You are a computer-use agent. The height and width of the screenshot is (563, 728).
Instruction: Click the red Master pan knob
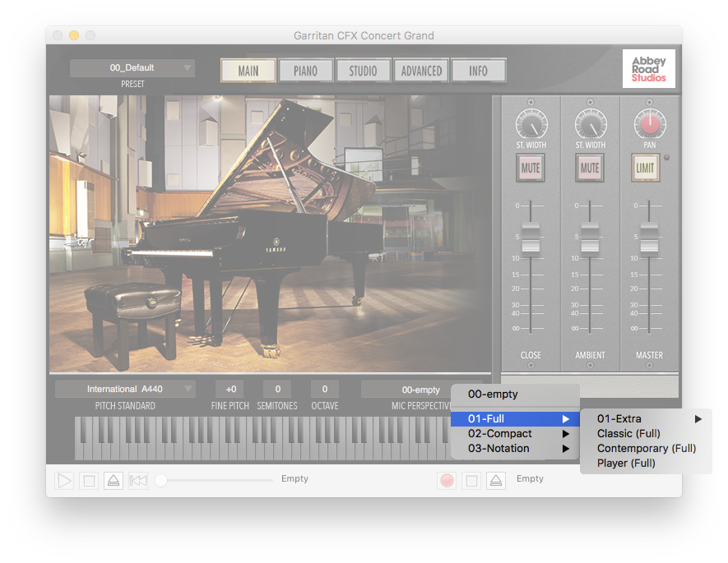tap(650, 124)
